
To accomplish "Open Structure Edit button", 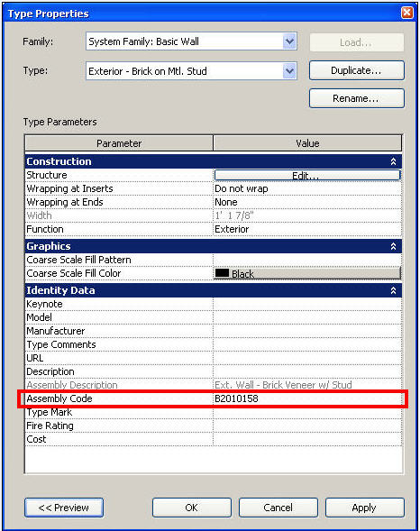I will pos(307,175).
